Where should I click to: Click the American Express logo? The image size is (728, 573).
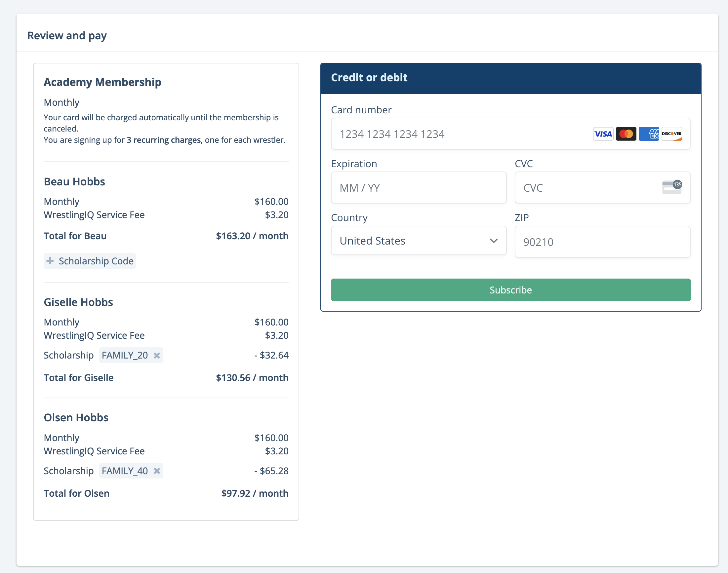[x=648, y=134]
